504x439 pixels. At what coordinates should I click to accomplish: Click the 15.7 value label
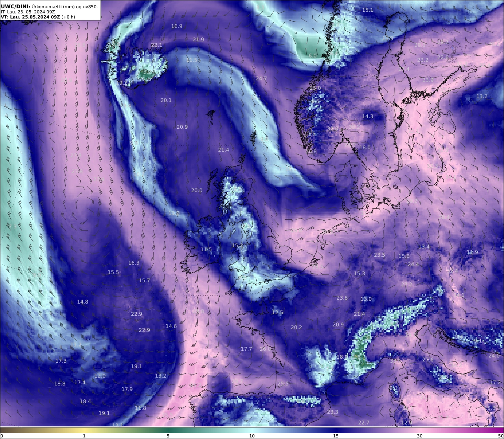coord(145,280)
